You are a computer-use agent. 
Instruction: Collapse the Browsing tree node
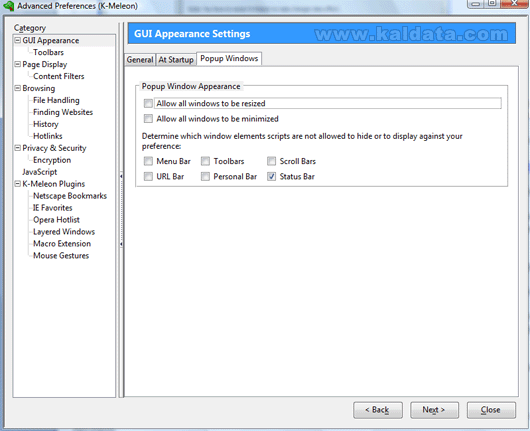[x=18, y=88]
